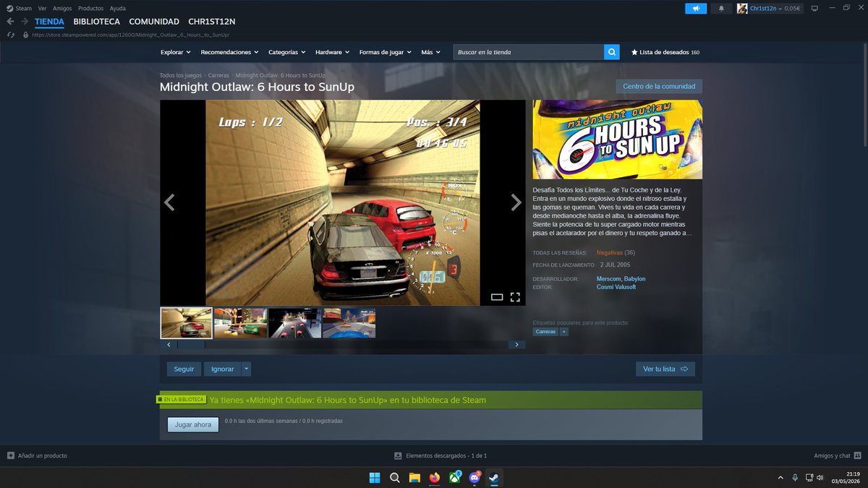The image size is (868, 488).
Task: Click the downloads icon in bottom bar
Action: (x=398, y=455)
